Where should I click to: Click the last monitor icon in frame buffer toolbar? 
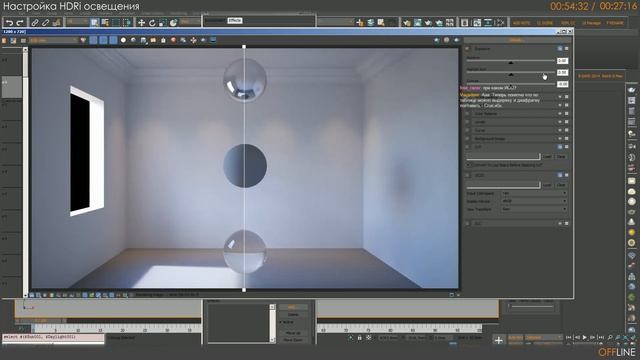click(x=213, y=40)
